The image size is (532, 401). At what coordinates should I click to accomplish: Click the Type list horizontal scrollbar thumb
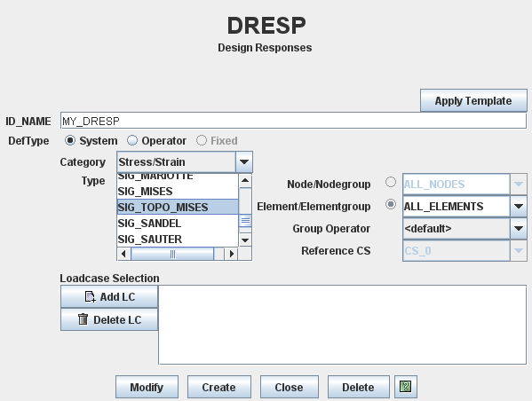click(x=172, y=254)
